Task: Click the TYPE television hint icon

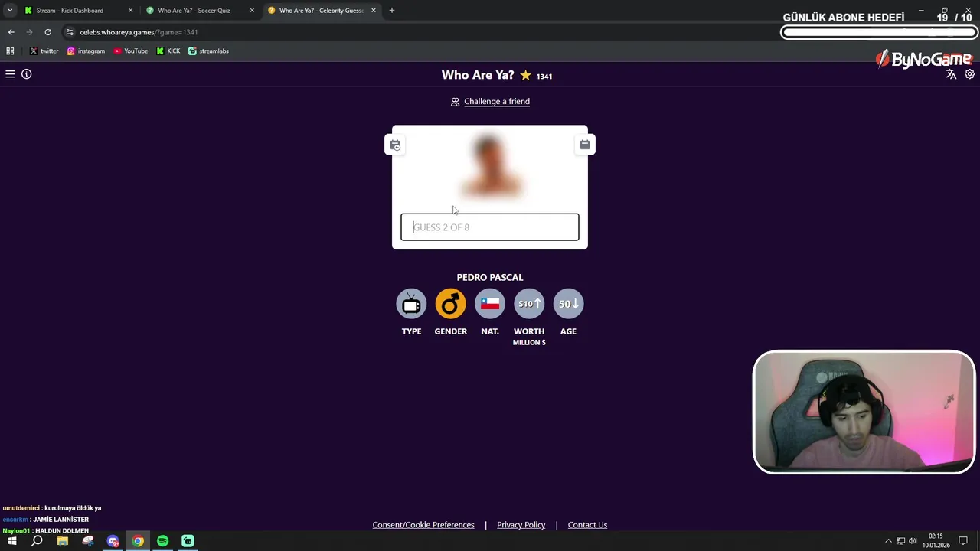Action: tap(411, 304)
